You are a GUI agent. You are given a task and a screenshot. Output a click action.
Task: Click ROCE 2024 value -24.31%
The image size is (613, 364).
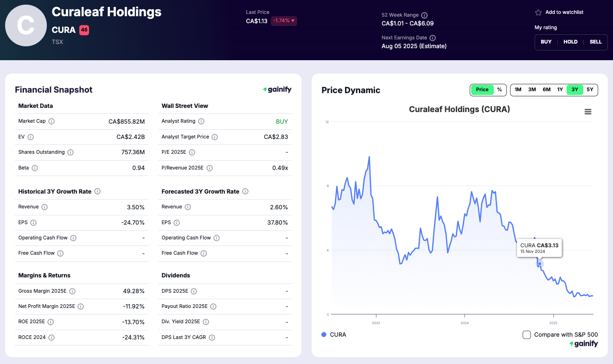tap(133, 338)
